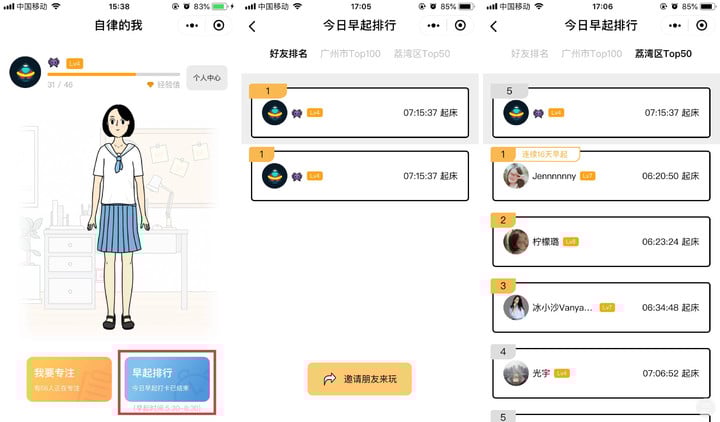Tap the 我要专注 focus card

(69, 379)
